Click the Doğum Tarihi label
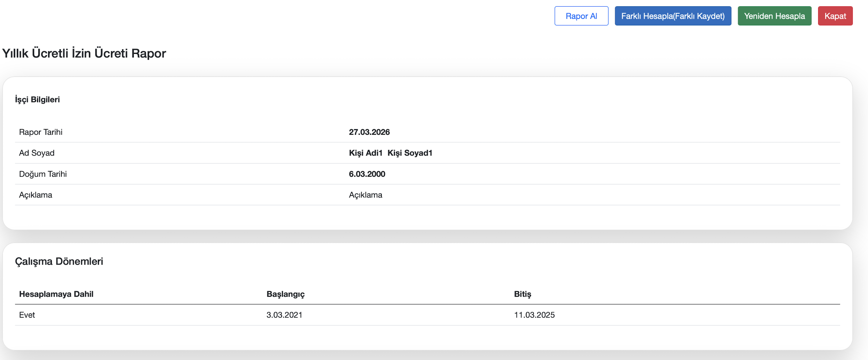The image size is (868, 360). pyautogui.click(x=43, y=174)
